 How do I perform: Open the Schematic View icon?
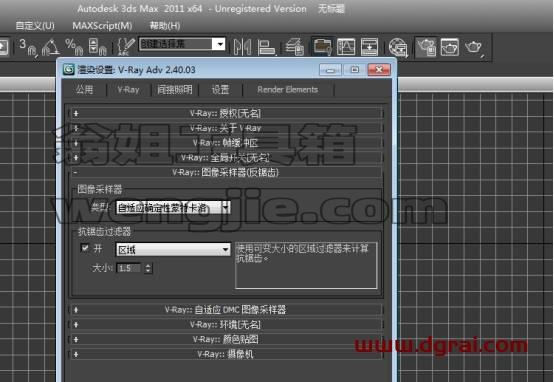pos(369,47)
